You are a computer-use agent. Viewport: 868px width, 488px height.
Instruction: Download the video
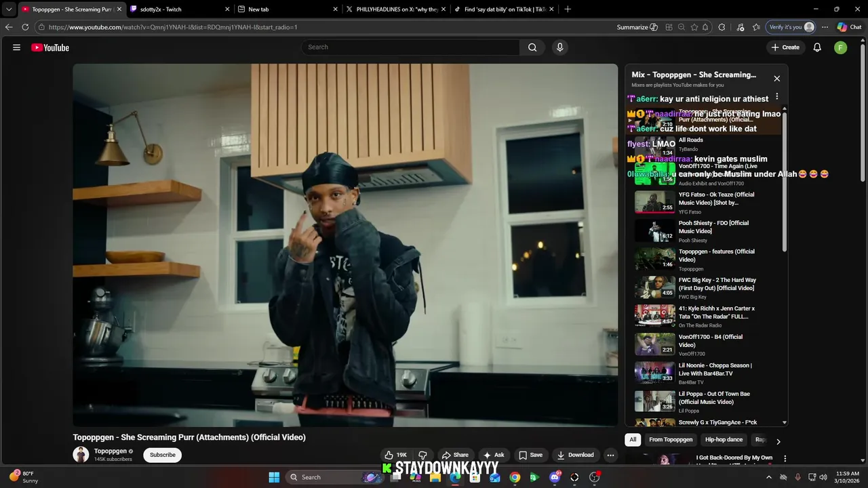pyautogui.click(x=575, y=455)
